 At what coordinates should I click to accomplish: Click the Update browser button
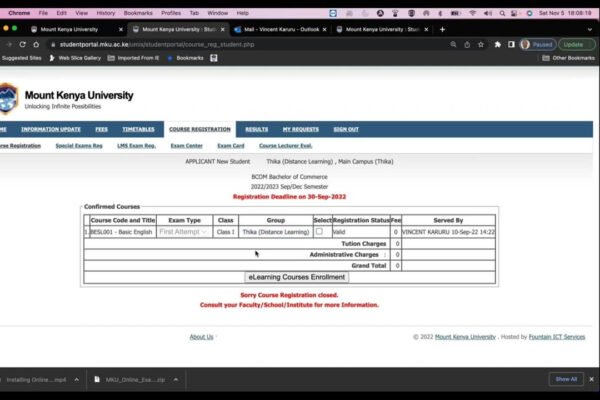pyautogui.click(x=577, y=44)
